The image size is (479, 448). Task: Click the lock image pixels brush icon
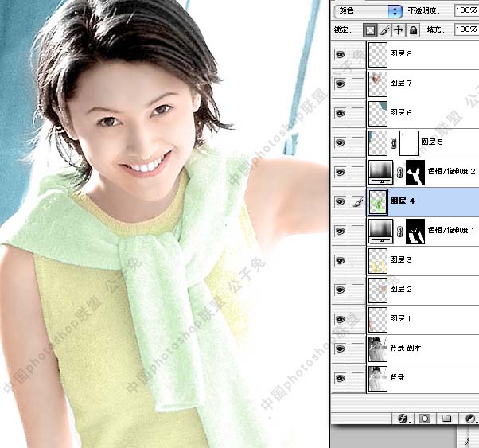384,30
